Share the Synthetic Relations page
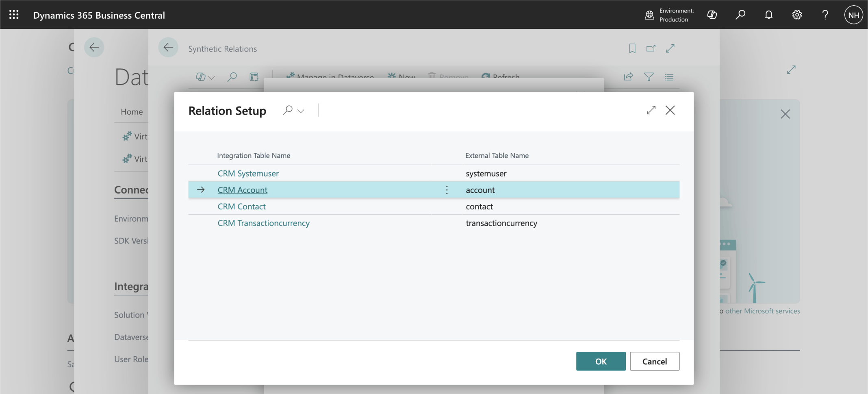This screenshot has width=868, height=394. click(x=628, y=76)
